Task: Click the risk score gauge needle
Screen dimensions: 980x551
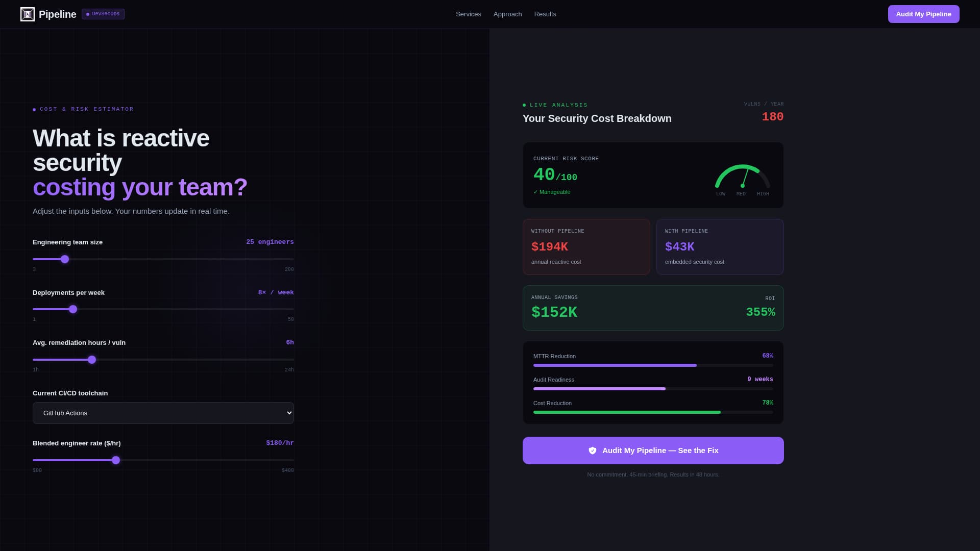Action: coord(745,177)
